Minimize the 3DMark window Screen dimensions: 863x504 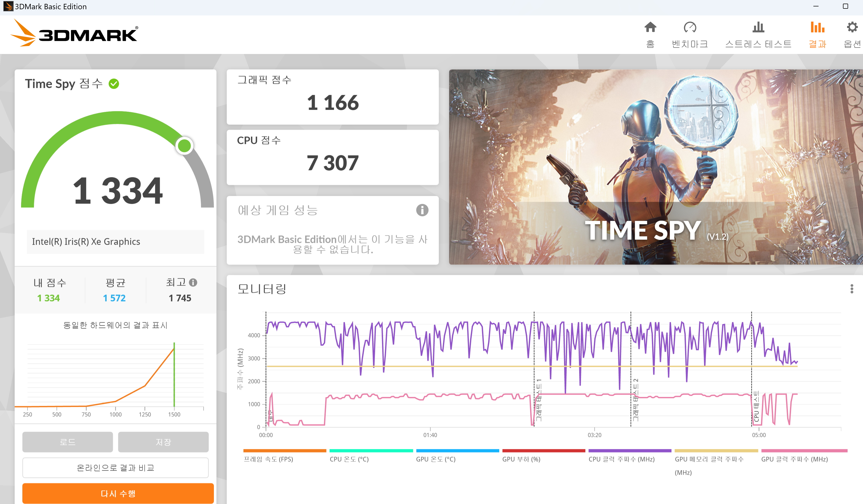(816, 6)
